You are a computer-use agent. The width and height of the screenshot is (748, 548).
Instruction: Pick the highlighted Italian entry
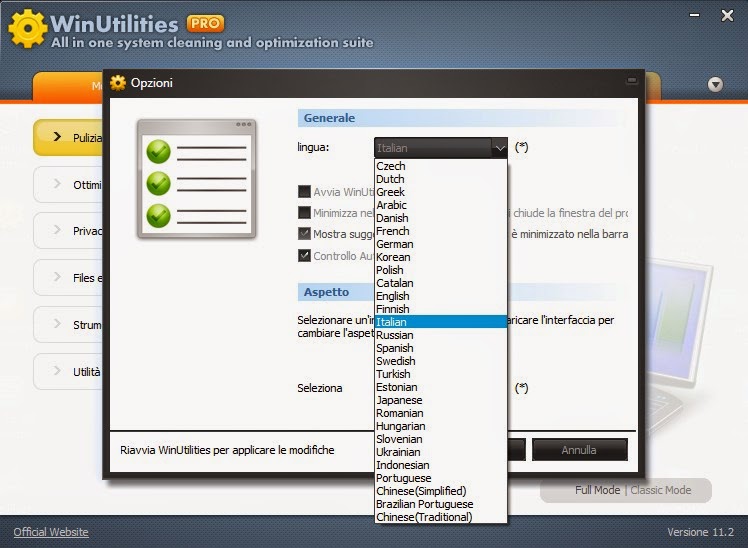coord(440,322)
